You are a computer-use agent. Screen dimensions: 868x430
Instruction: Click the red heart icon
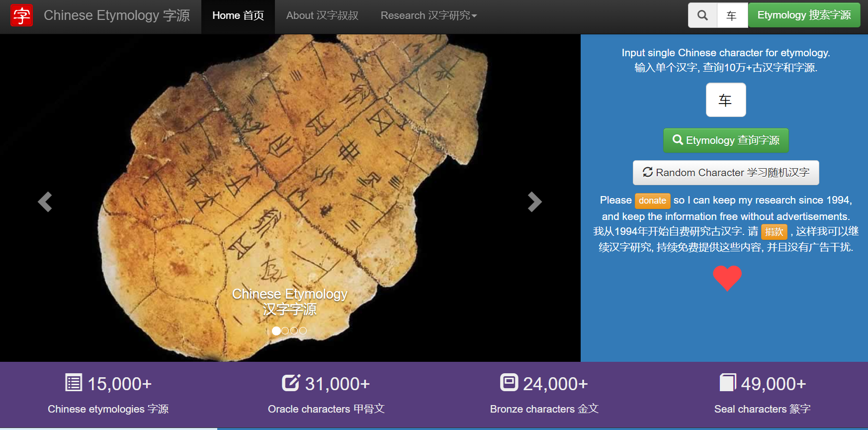point(727,278)
